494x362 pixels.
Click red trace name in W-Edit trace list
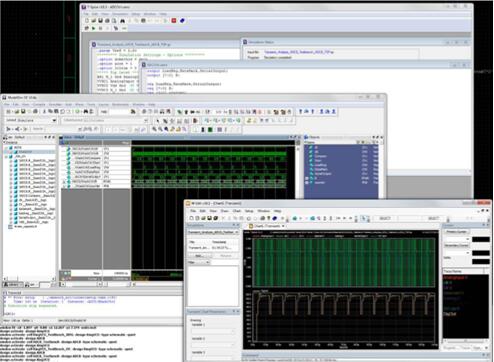click(455, 278)
